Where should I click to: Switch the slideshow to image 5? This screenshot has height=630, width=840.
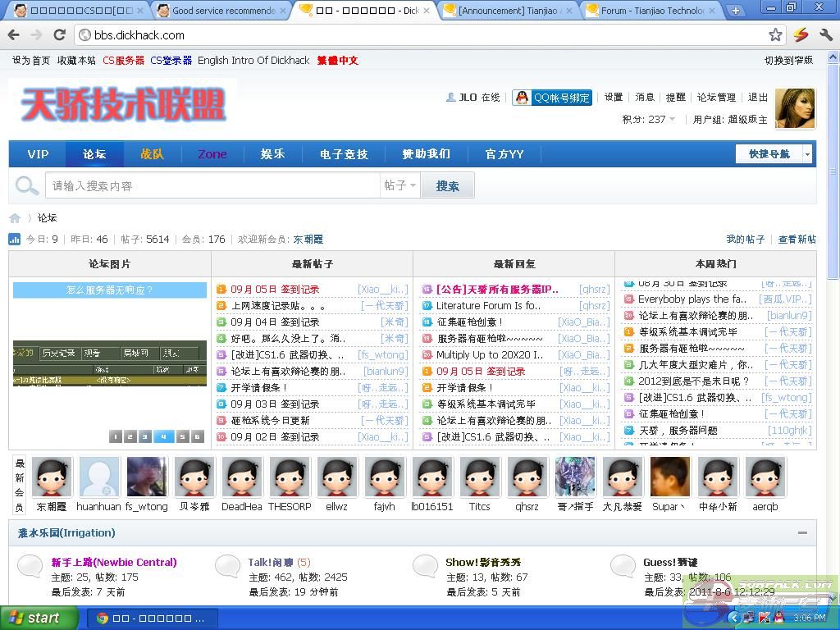coord(181,437)
